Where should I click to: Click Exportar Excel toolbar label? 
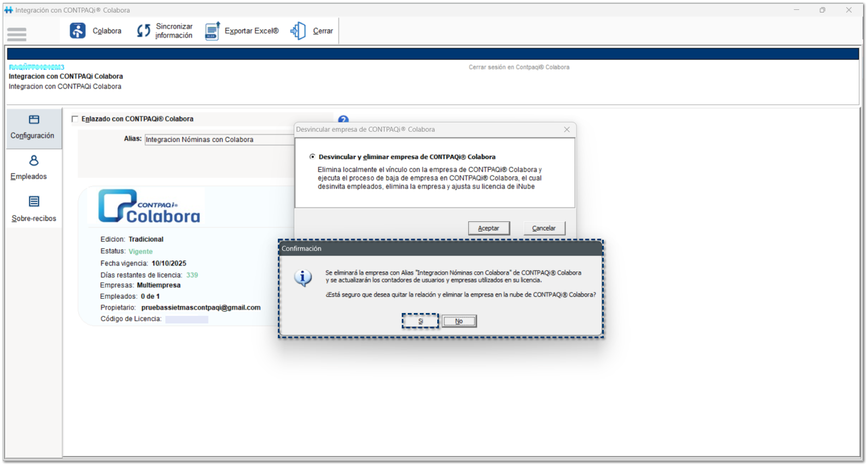(252, 31)
